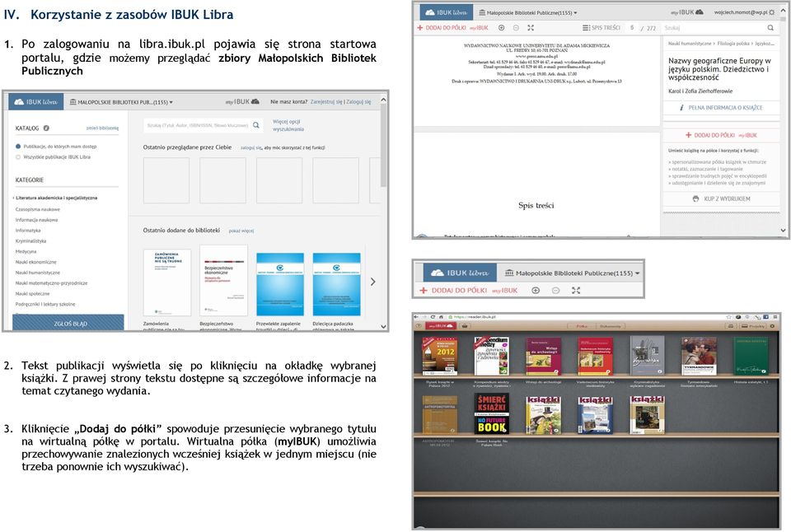Click the KATALOG info icon
The height and width of the screenshot is (532, 791).
tap(46, 128)
